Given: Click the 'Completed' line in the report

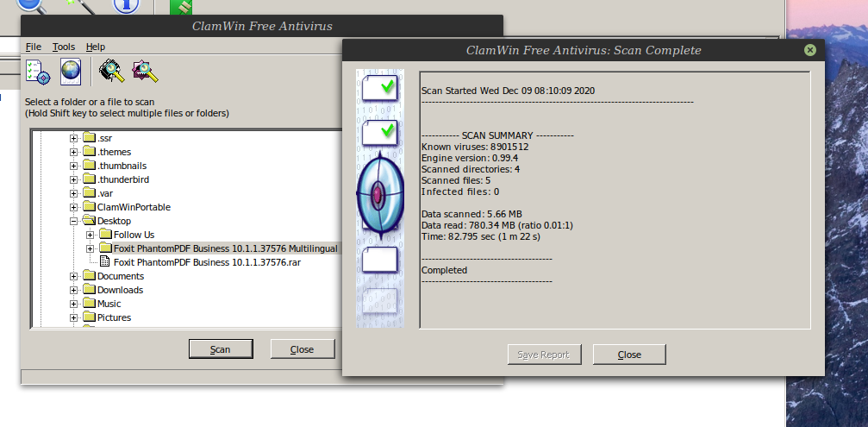Looking at the screenshot, I should coord(444,270).
